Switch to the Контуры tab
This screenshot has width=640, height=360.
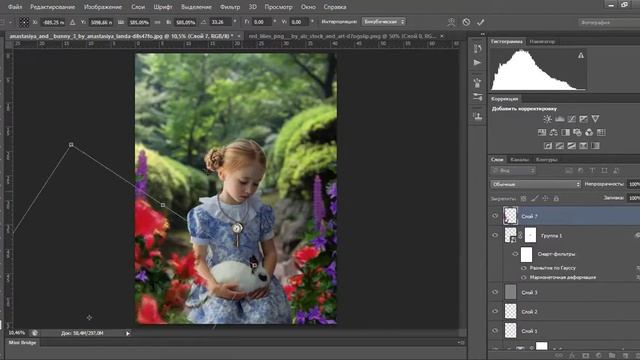[547, 160]
